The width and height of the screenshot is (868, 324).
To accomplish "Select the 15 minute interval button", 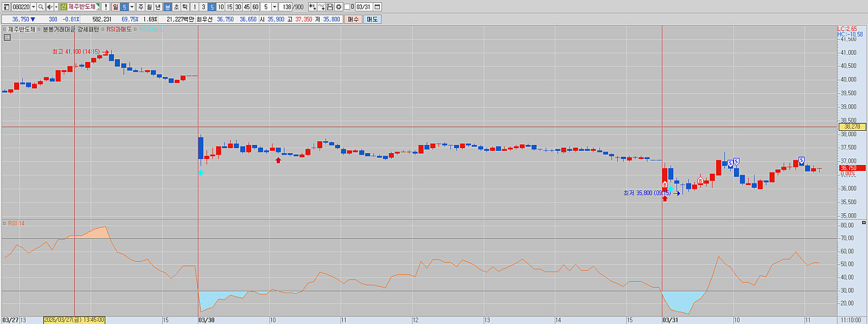I will click(229, 7).
